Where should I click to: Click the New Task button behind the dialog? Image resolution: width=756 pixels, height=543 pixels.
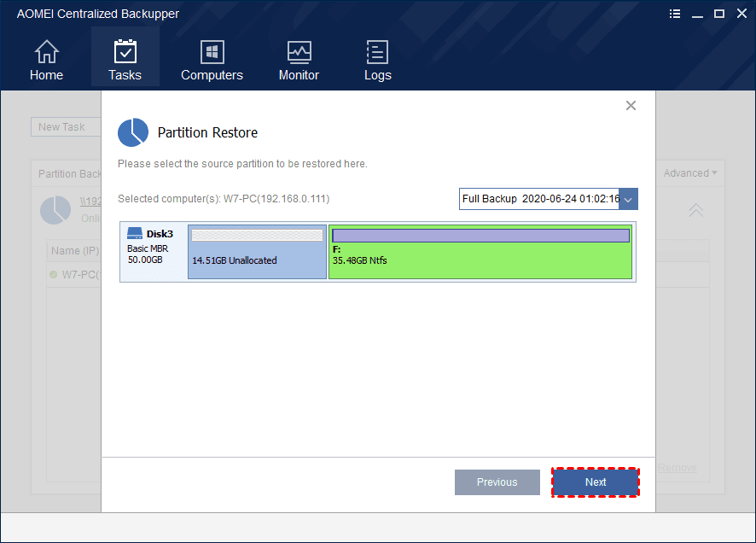pyautogui.click(x=66, y=127)
